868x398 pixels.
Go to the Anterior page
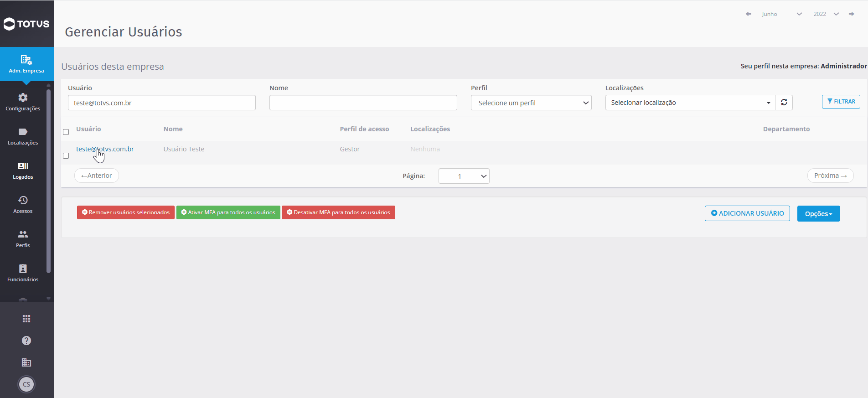click(97, 176)
